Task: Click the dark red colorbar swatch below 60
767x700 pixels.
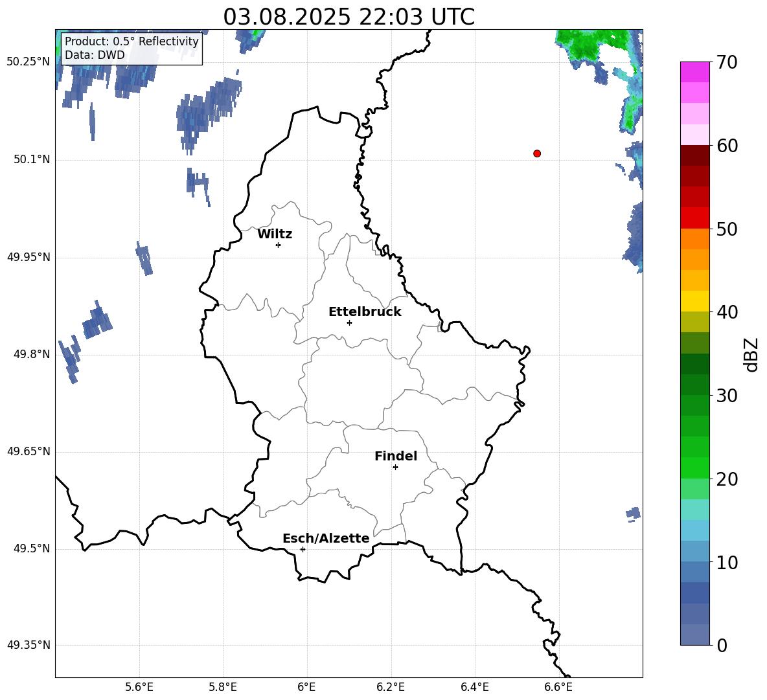Action: (x=694, y=155)
